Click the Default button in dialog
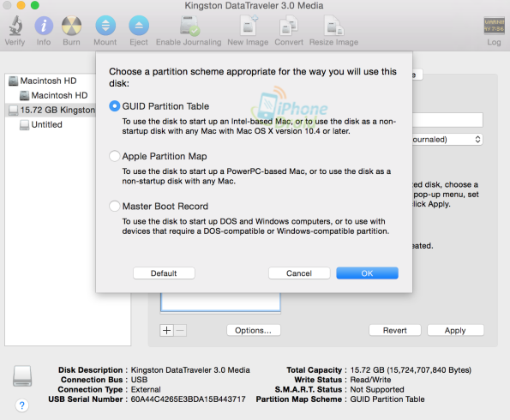510x420 pixels. (x=164, y=273)
